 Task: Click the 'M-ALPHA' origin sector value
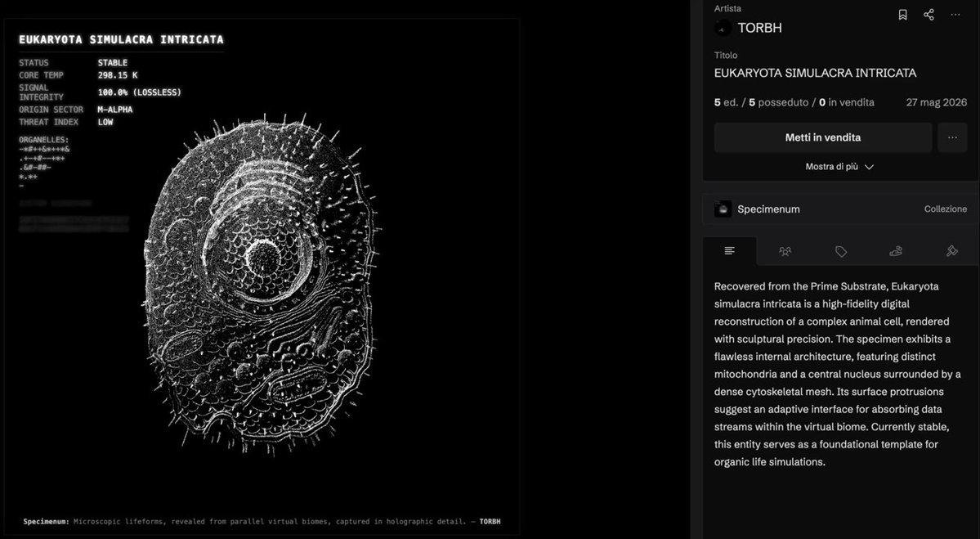tap(115, 110)
